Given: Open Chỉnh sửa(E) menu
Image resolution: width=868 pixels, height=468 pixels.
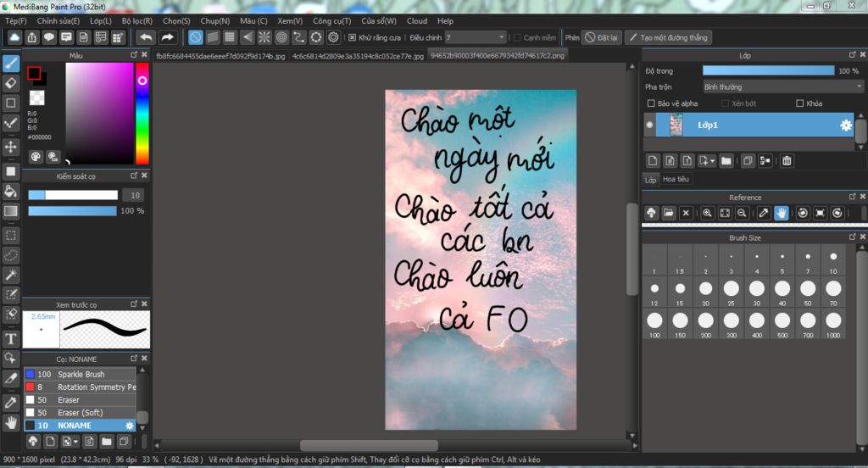Looking at the screenshot, I should click(x=58, y=21).
